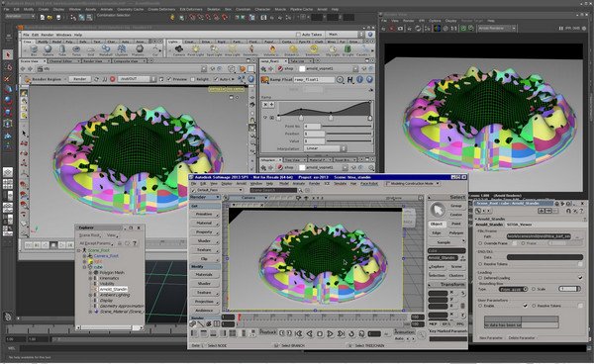Collapse the cube node in Explorer
Image resolution: width=594 pixels, height=364 pixels.
click(84, 267)
